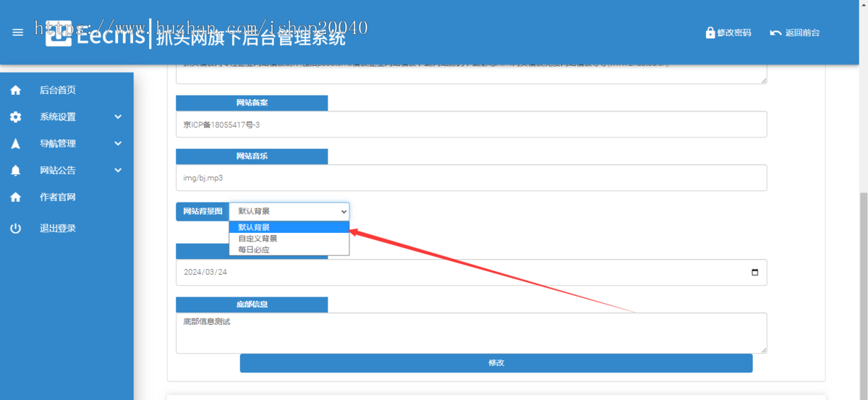Click the lock icon for 修改密码
868x400 pixels.
(710, 33)
